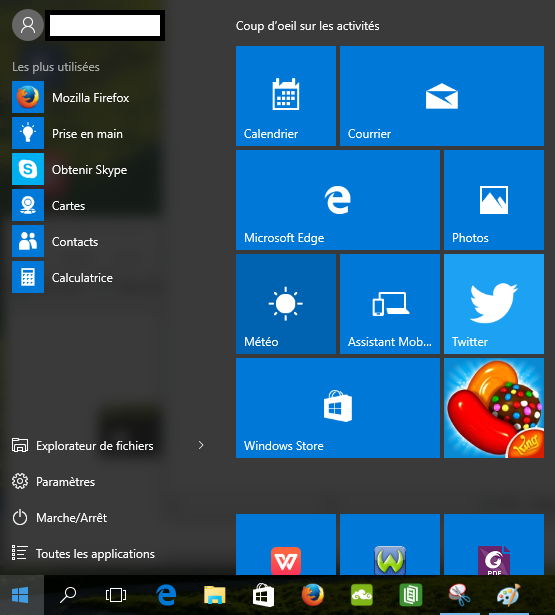Open taskbar search magnifier
Image resolution: width=555 pixels, height=615 pixels.
coord(68,595)
